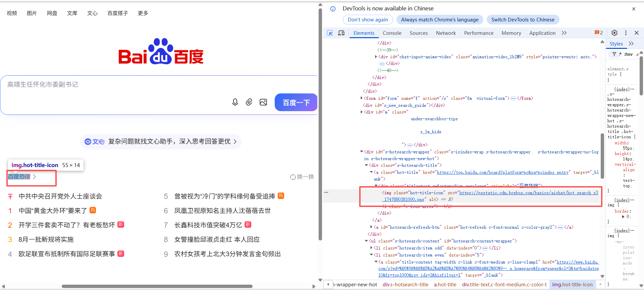Close the DevTools panel
This screenshot has height=290, width=644.
click(x=637, y=33)
